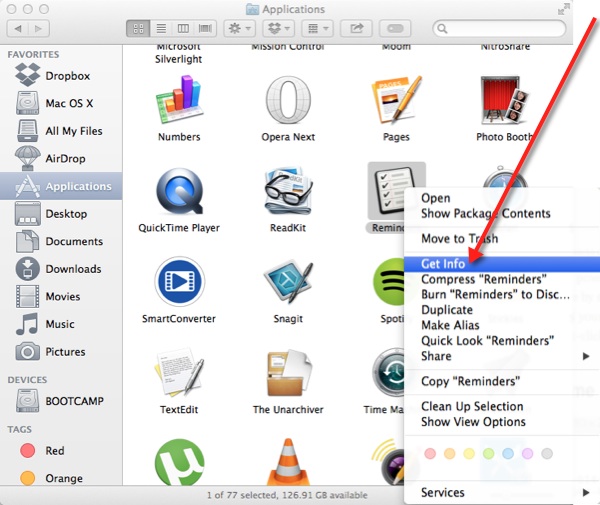Screen dimensions: 600x505
Task: Open BOOTCAMP device in sidebar
Action: 61,401
